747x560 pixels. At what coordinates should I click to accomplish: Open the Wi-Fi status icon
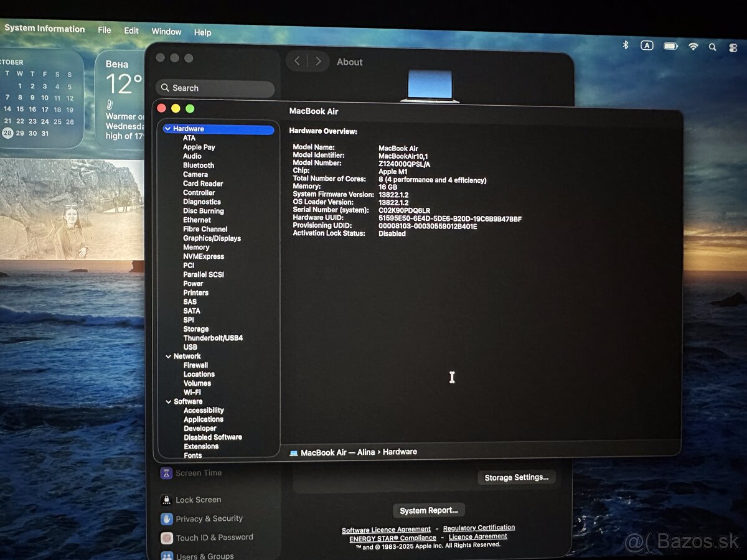(693, 46)
